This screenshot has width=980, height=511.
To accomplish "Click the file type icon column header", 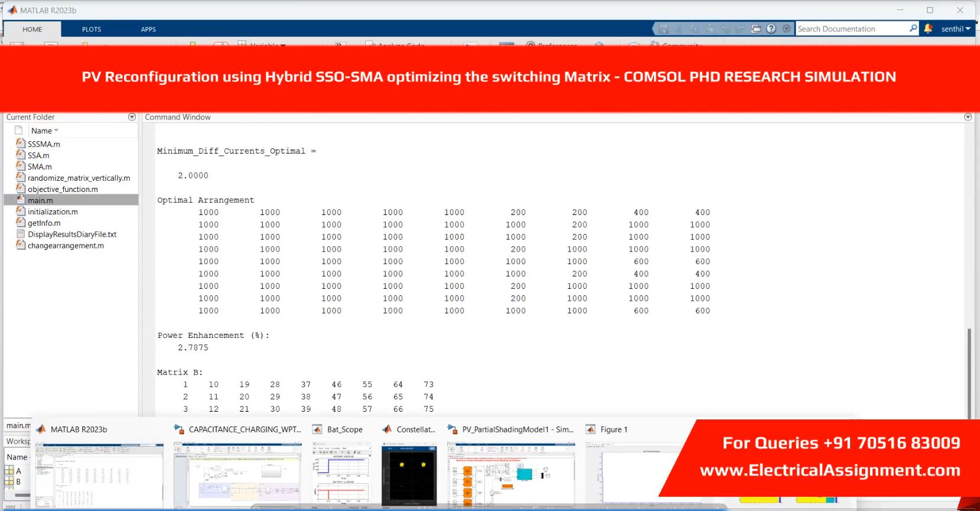I will click(18, 131).
